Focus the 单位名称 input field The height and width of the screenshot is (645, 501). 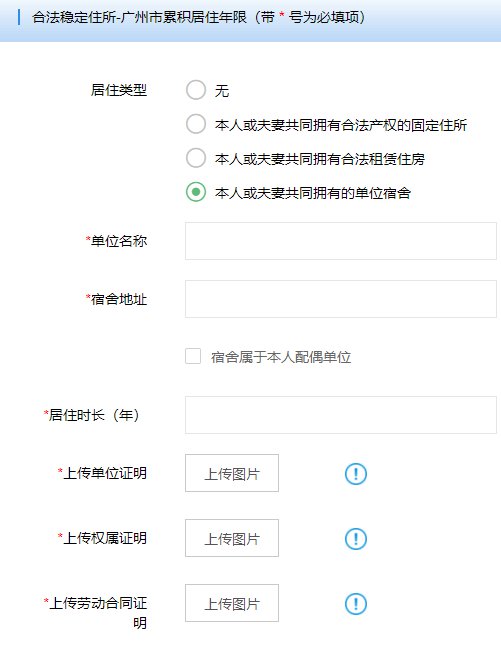341,241
